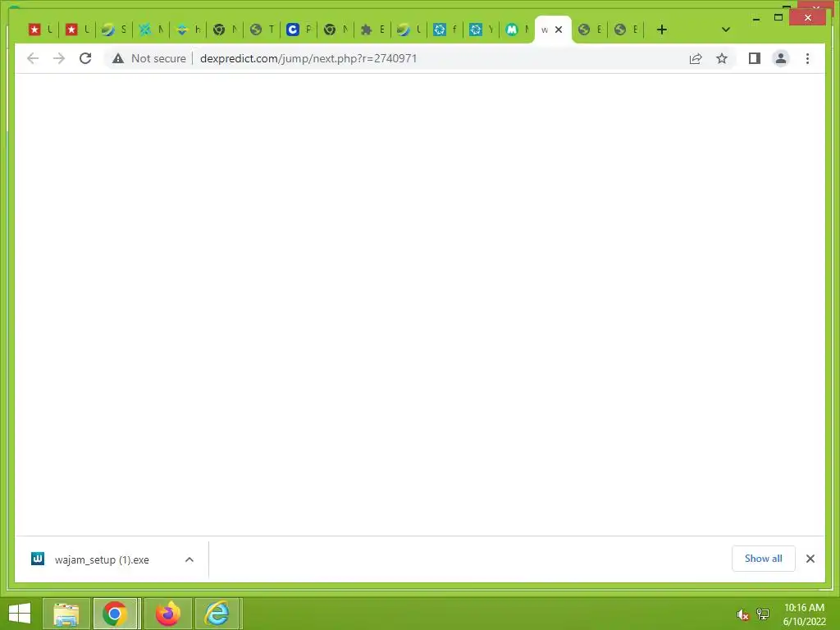Minimize the Chrome window
840x630 pixels.
point(756,19)
